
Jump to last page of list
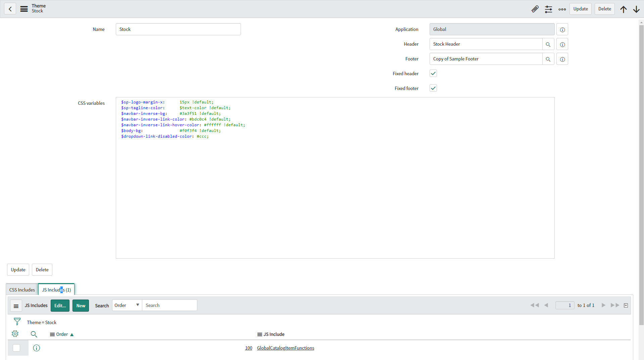point(615,305)
